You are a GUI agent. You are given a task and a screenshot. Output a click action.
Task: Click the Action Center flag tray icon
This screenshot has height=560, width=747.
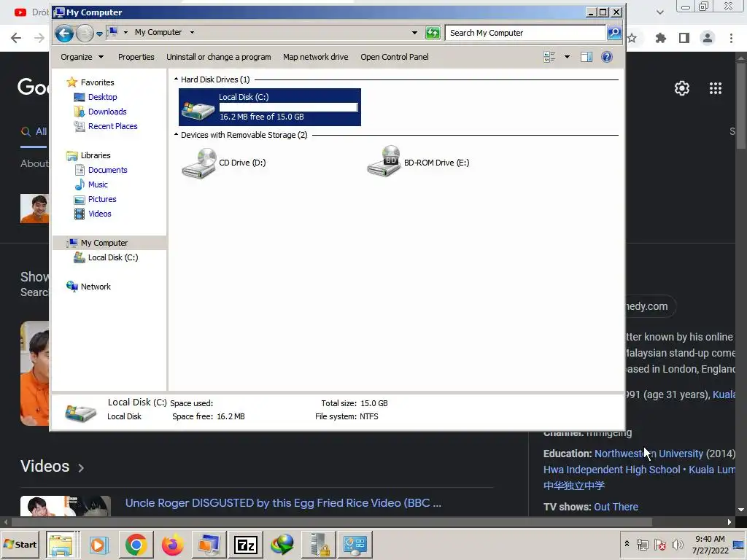pyautogui.click(x=659, y=544)
